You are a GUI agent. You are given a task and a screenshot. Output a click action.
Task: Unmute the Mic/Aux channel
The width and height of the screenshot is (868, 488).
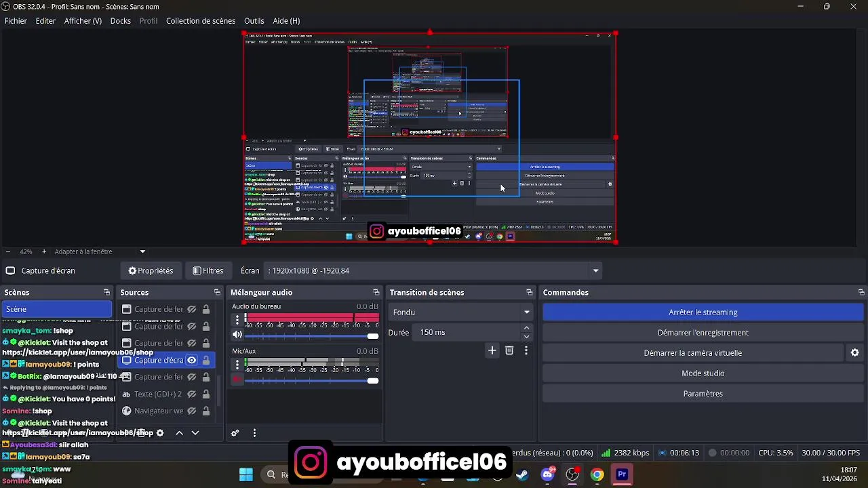pos(237,380)
